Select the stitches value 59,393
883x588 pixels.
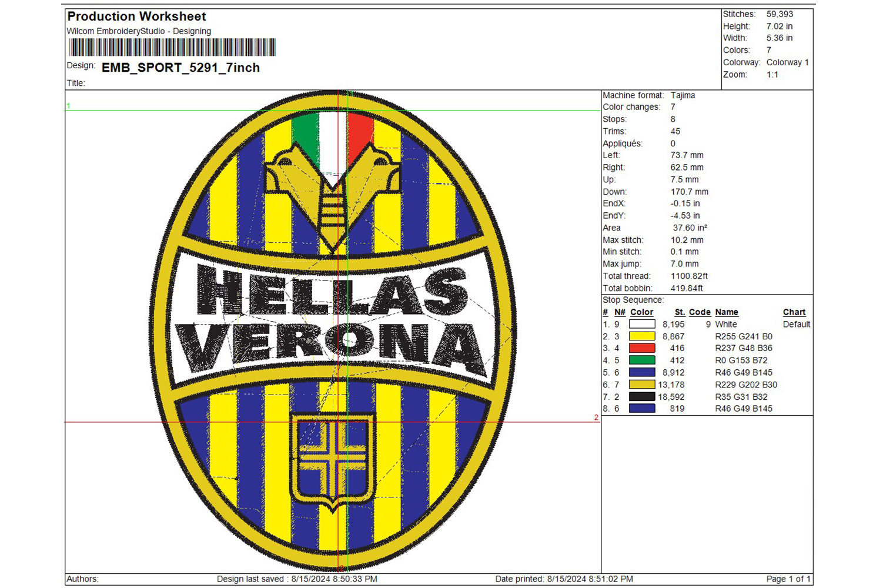click(780, 14)
